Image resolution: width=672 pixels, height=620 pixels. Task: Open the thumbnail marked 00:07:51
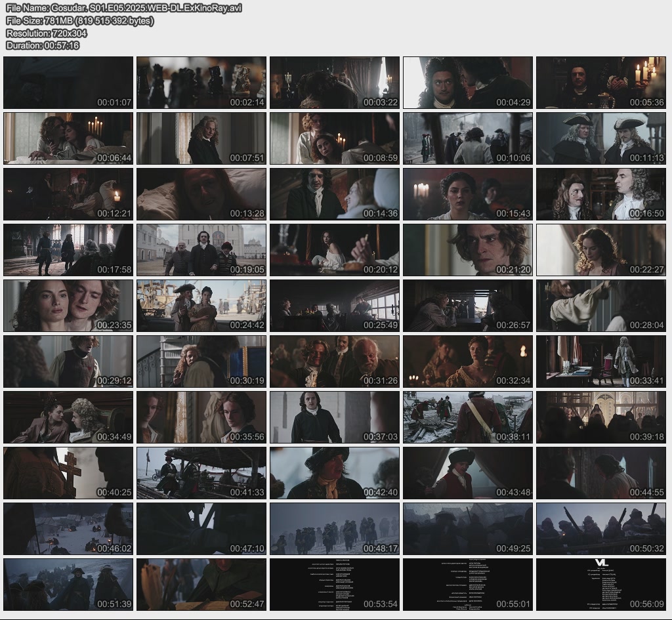coord(201,138)
